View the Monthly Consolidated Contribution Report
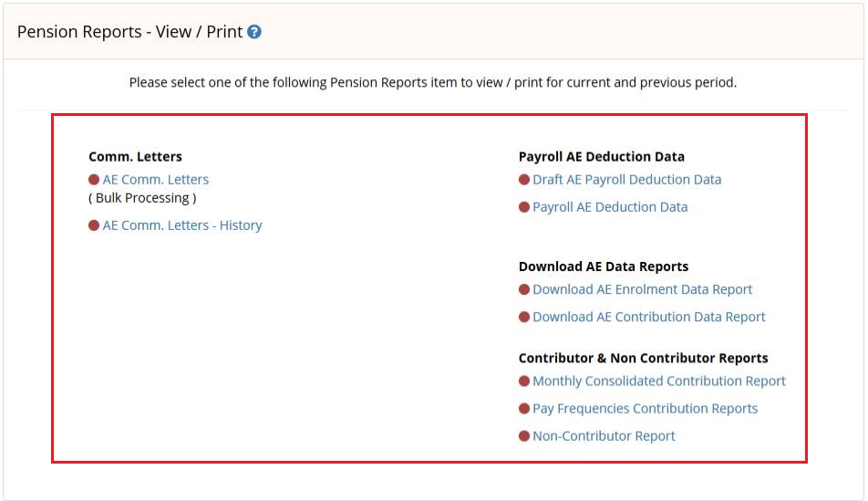 [658, 381]
